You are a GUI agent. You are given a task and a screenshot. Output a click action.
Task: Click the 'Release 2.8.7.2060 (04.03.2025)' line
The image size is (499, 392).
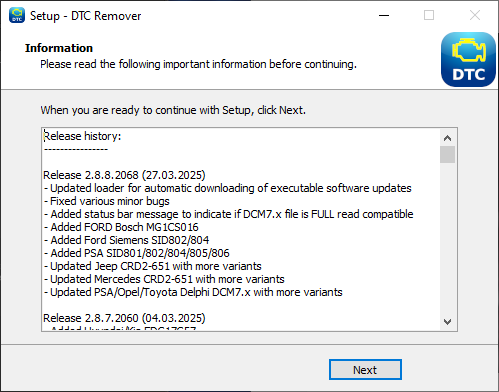(124, 318)
